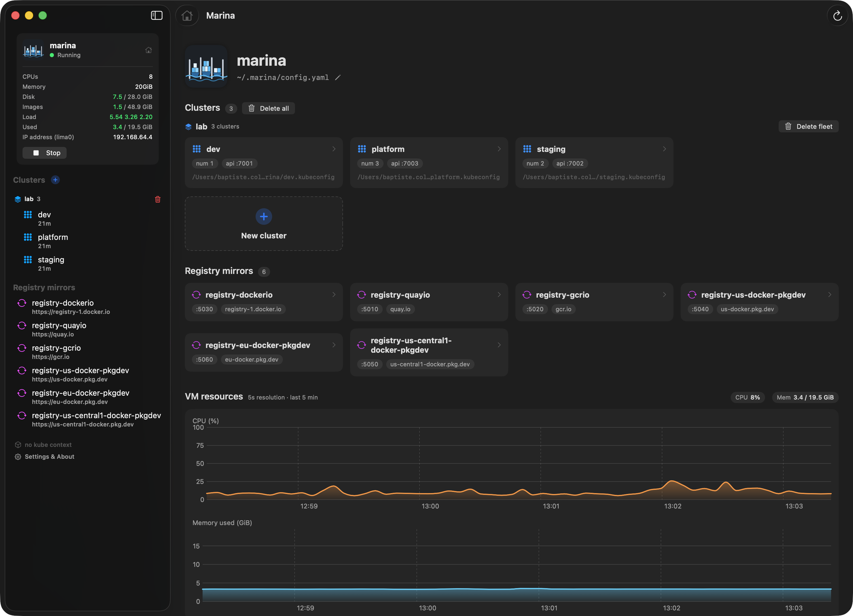Click the sync icon on registry-quayio card
853x616 pixels.
[x=361, y=295]
